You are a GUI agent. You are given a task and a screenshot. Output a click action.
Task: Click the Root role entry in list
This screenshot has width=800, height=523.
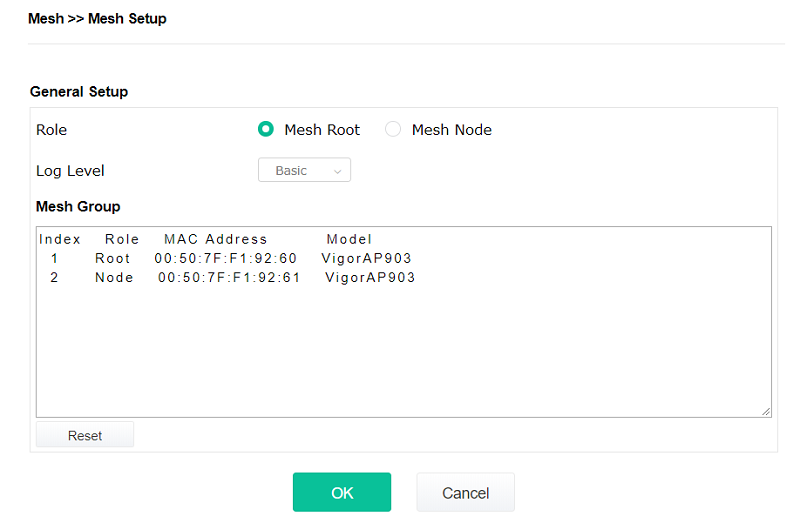point(113,259)
